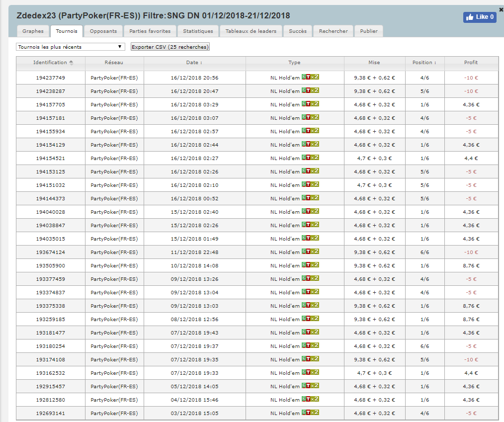Click the Facebook Like thumbs-up button
The width and height of the screenshot is (504, 422).
click(x=480, y=17)
